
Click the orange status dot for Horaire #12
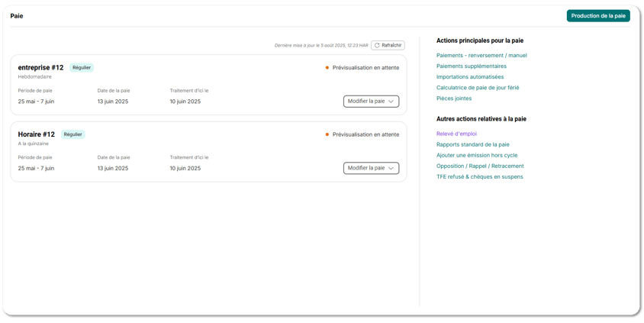[327, 134]
